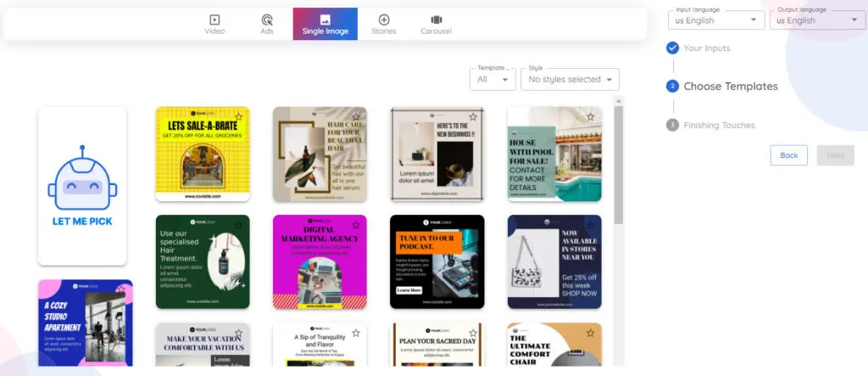This screenshot has height=376, width=868.
Task: Star the Lets Sale-A-Brate template
Action: [x=238, y=116]
